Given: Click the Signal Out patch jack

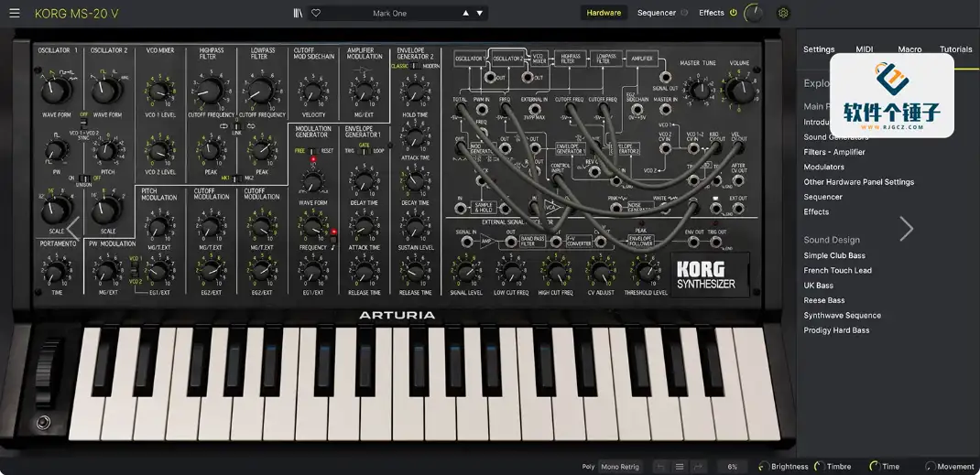Looking at the screenshot, I should click(665, 78).
